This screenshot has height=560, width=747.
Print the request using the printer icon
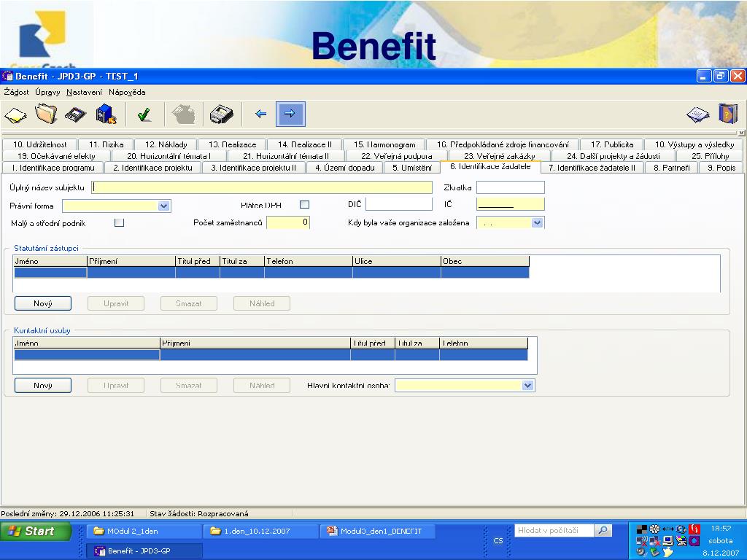[x=222, y=114]
